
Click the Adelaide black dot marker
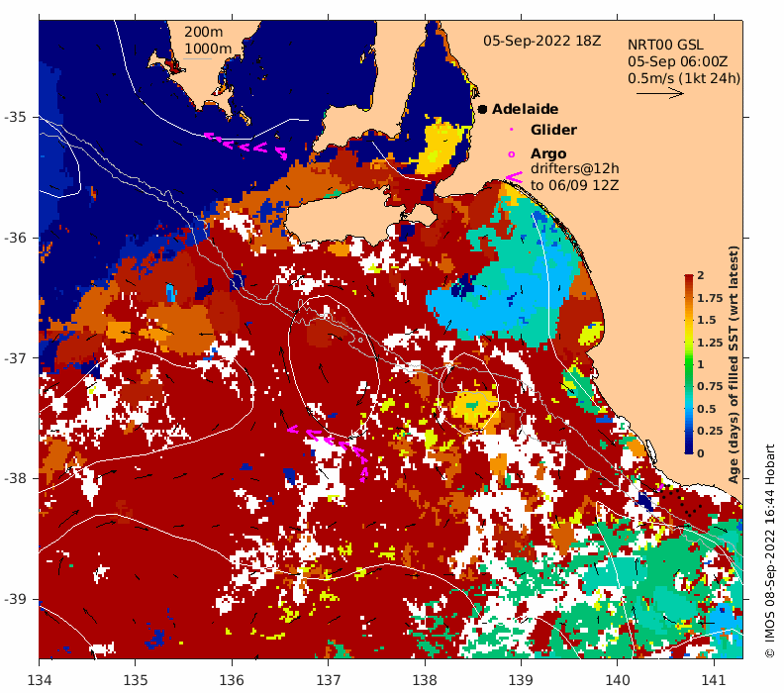(482, 109)
